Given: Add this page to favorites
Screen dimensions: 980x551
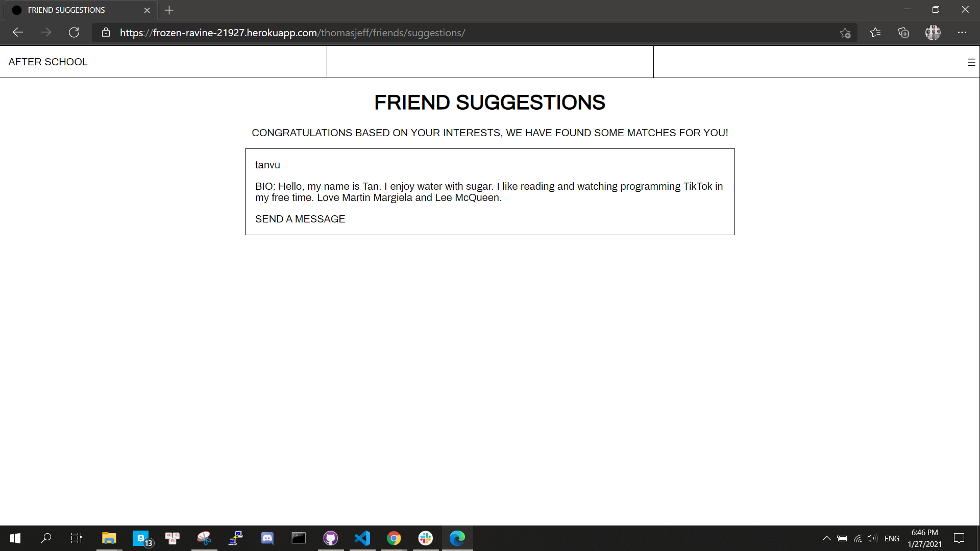Looking at the screenshot, I should pos(845,33).
